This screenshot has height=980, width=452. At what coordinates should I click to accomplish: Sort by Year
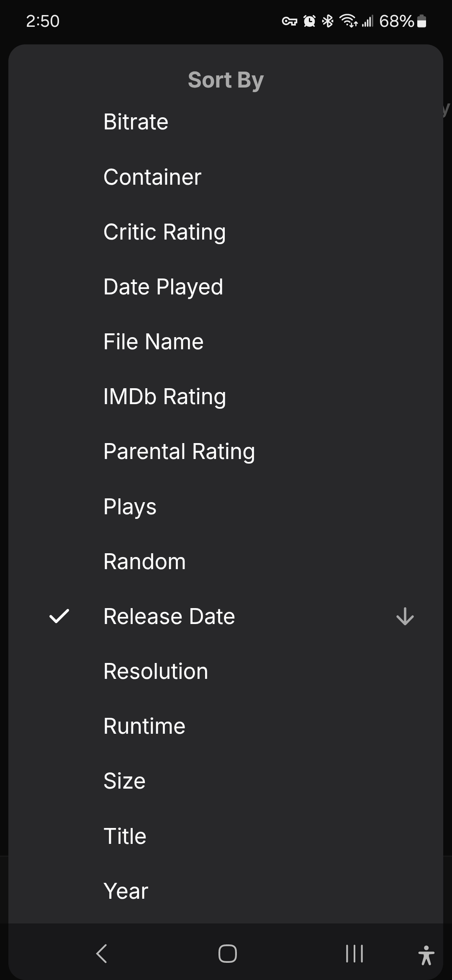point(126,891)
